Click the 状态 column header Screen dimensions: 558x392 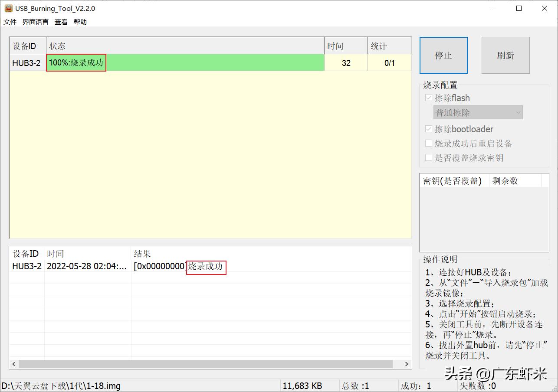[x=57, y=46]
